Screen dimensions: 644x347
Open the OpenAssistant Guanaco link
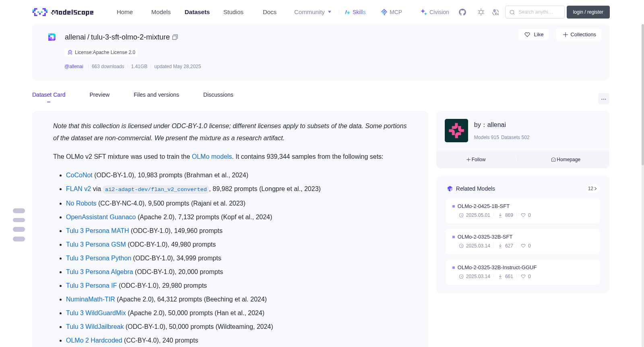[101, 217]
